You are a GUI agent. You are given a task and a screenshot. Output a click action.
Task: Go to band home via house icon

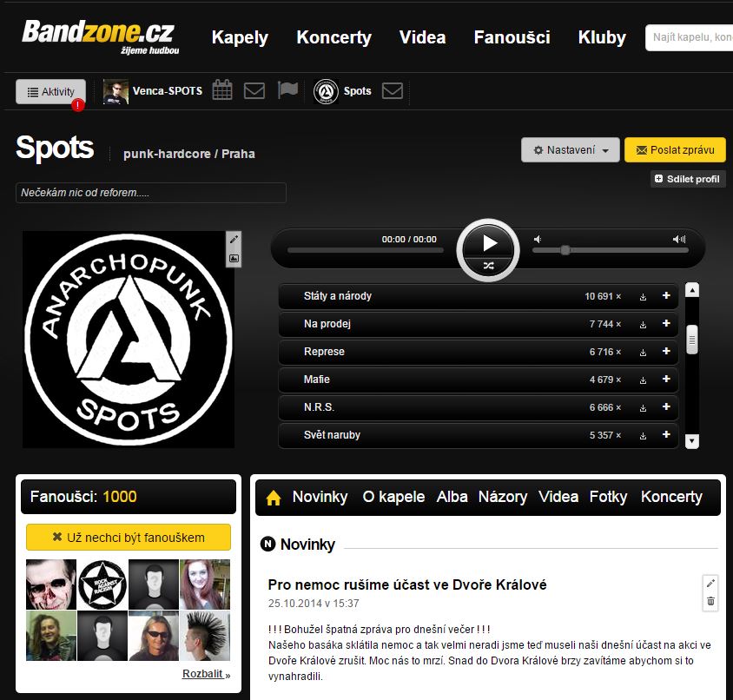click(x=274, y=498)
